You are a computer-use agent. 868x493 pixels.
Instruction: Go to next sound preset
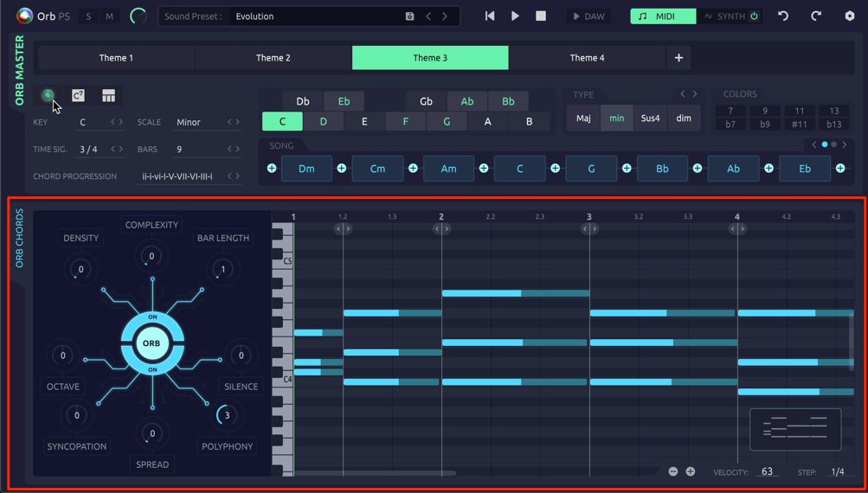point(445,16)
